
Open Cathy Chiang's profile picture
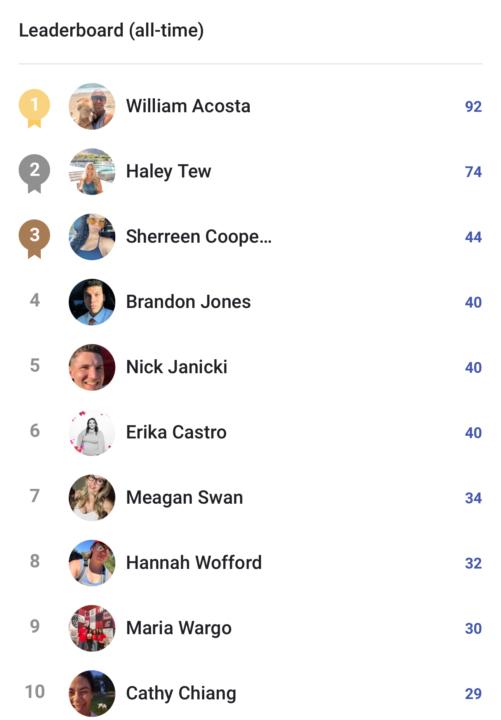92,693
